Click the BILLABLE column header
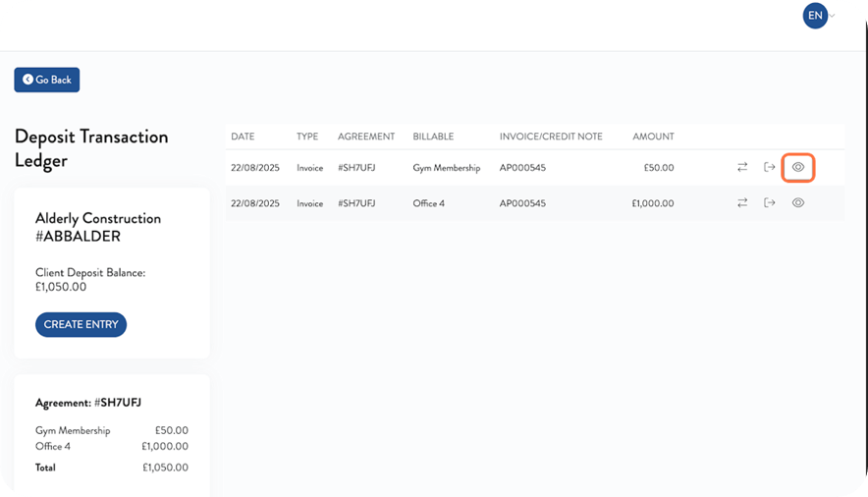The image size is (868, 497). click(x=433, y=137)
